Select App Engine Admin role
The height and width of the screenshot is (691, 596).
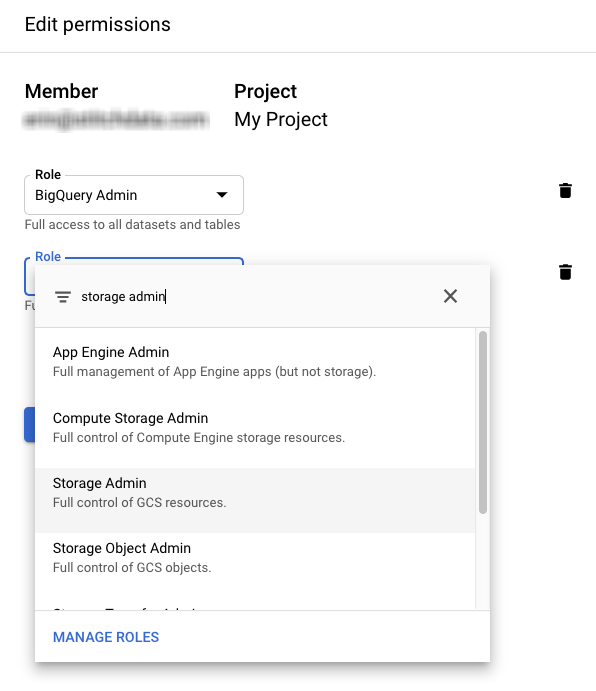point(255,361)
